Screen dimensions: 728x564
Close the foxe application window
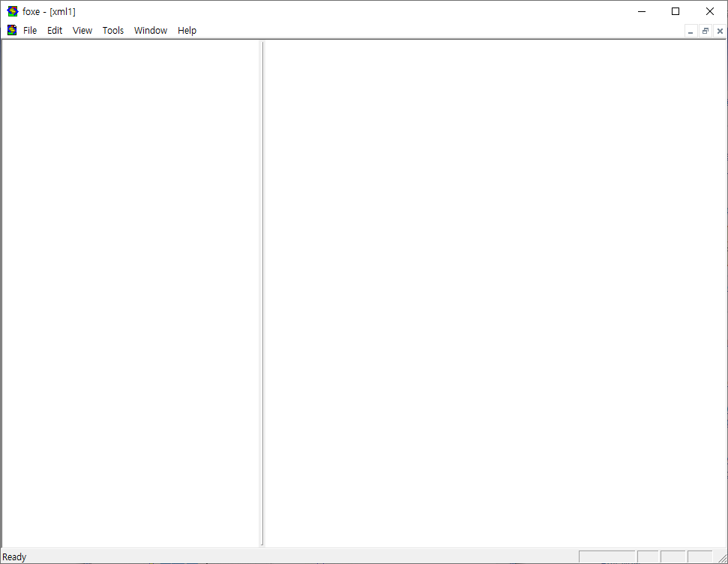click(x=710, y=11)
